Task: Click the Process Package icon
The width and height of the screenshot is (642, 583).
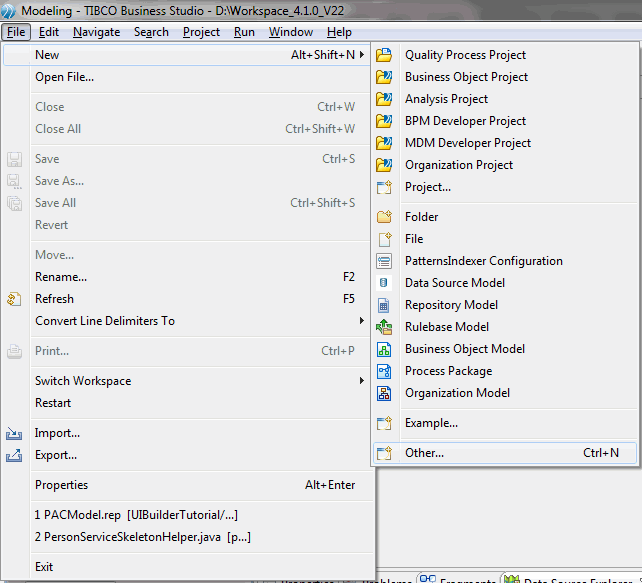Action: [x=384, y=371]
